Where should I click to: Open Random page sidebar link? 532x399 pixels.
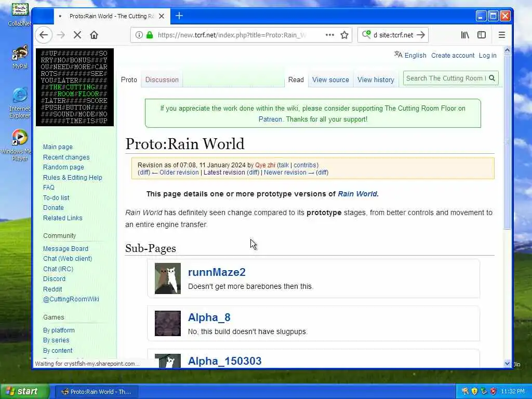pos(63,167)
